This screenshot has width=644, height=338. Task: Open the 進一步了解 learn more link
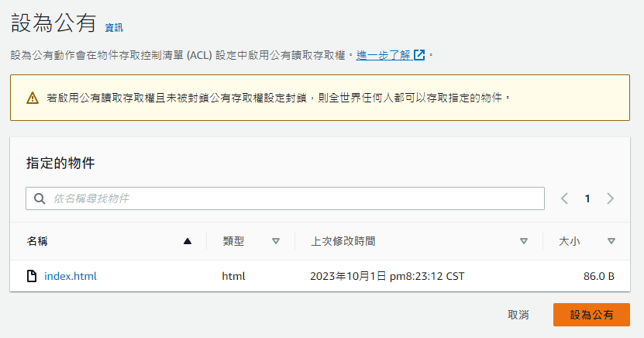click(383, 55)
